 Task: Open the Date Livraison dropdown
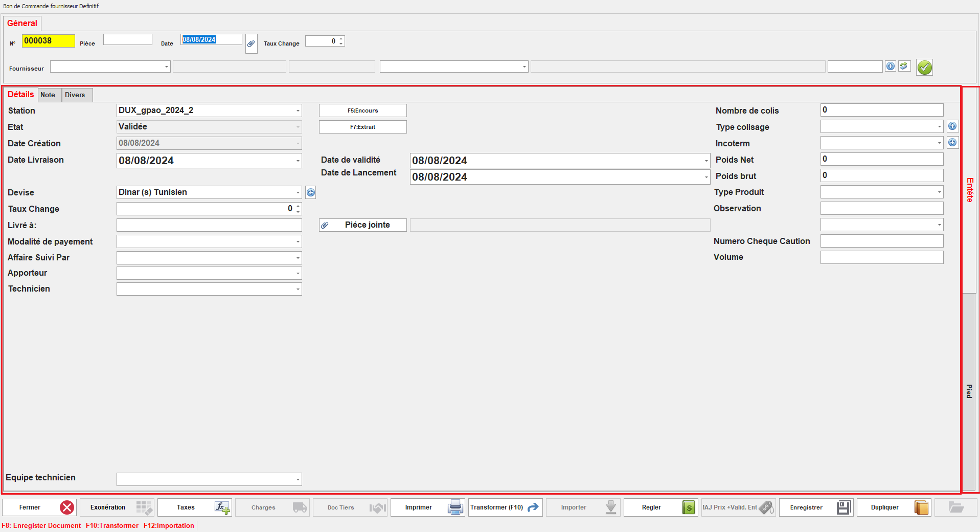(x=298, y=161)
